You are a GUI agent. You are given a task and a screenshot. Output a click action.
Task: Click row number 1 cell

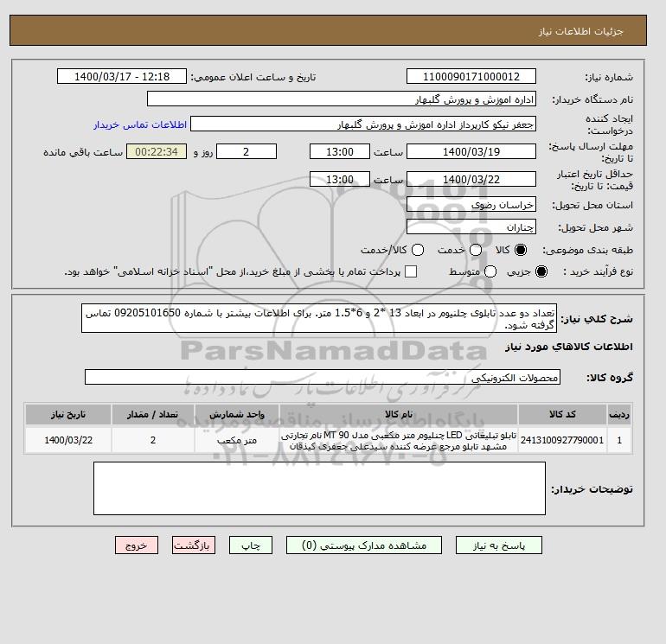coord(619,440)
